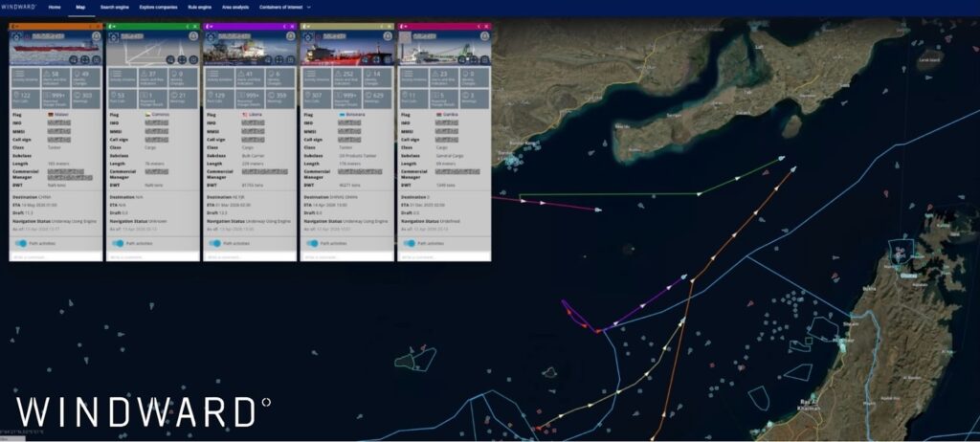Open Alerts tile showing 252 on Botswana card
The width and height of the screenshot is (980, 442).
[346, 77]
